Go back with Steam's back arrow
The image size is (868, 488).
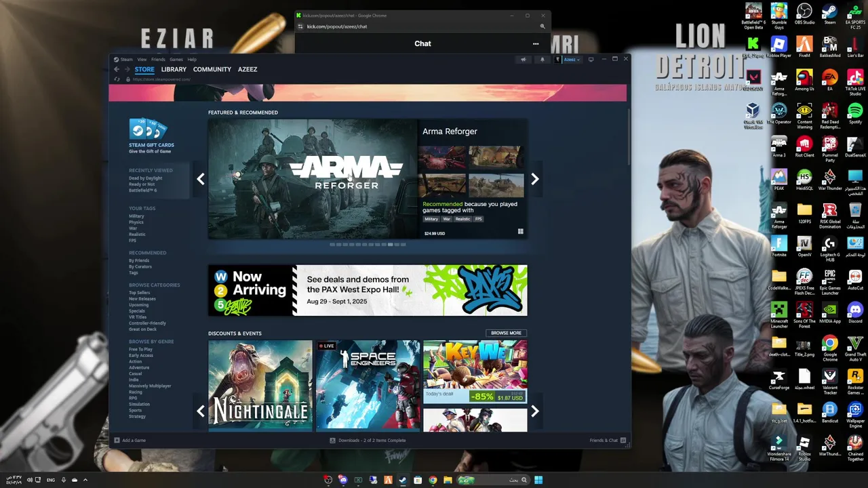[x=117, y=69]
